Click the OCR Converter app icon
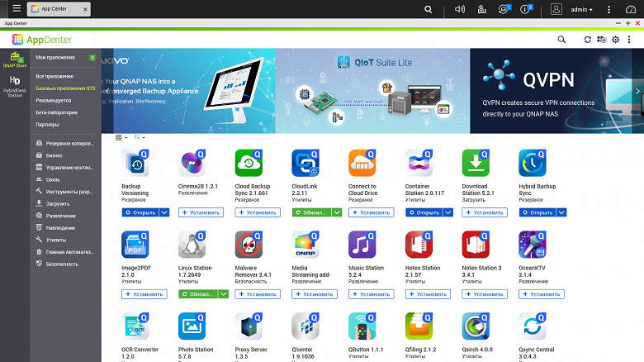This screenshot has height=362, width=644. tap(135, 326)
